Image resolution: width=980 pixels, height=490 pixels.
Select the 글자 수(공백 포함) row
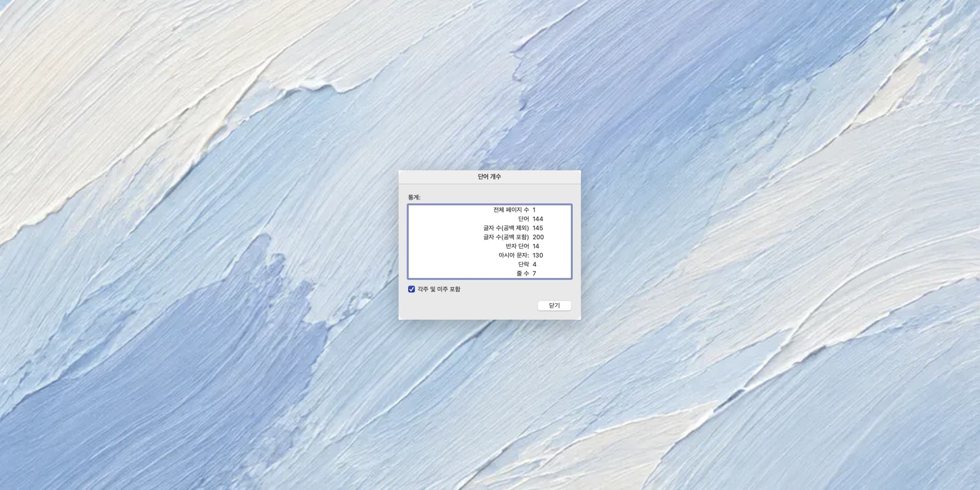(x=490, y=237)
